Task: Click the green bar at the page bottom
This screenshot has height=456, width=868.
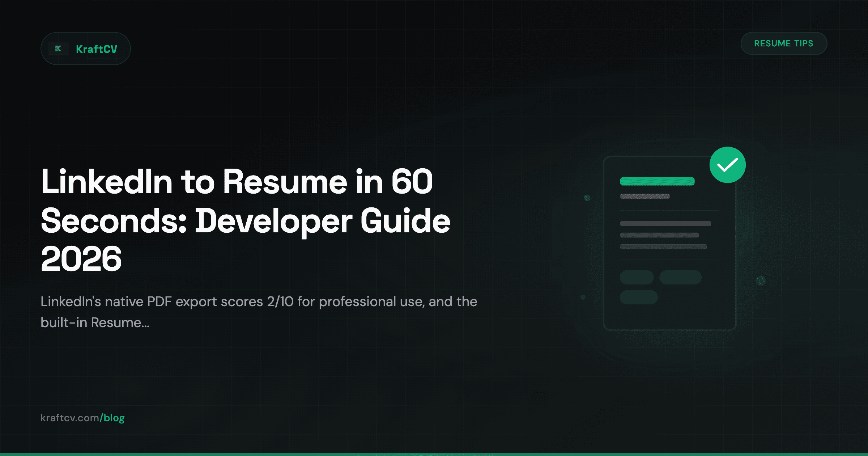Action: pos(434,453)
